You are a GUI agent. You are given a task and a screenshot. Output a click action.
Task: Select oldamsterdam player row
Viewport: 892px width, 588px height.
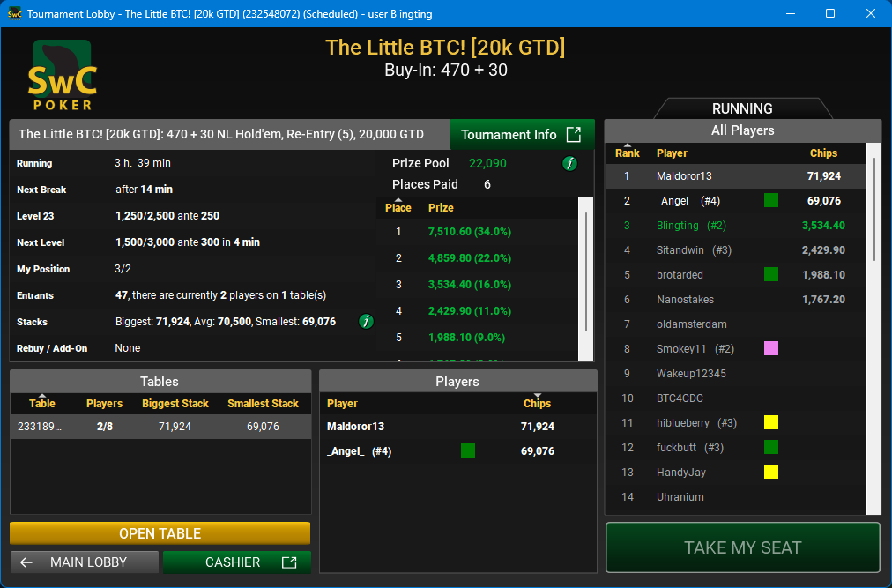736,324
